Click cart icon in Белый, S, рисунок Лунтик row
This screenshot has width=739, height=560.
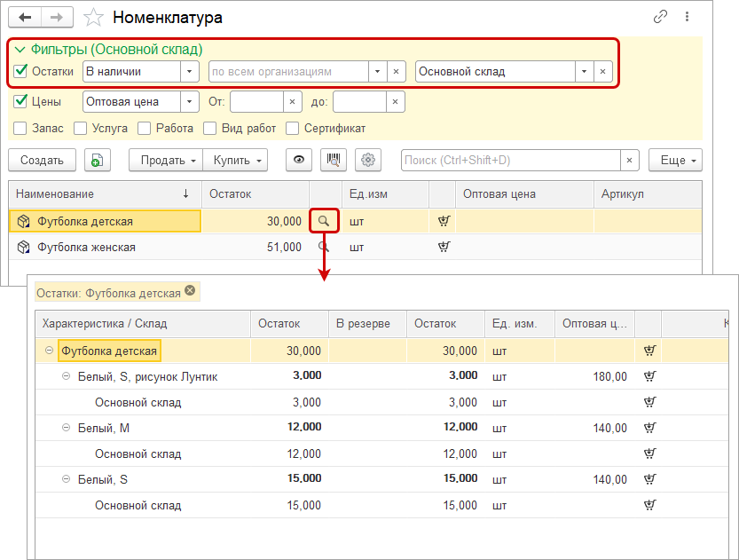[649, 376]
